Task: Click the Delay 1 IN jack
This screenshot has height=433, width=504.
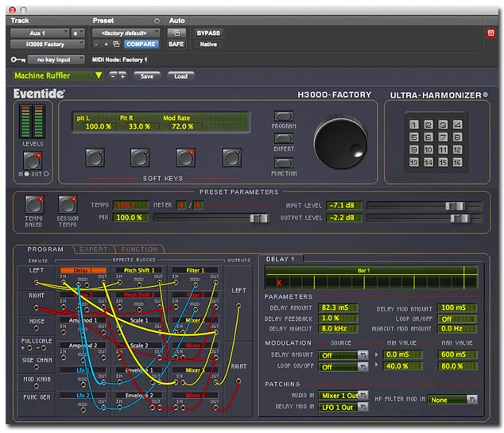Action: coord(64,283)
